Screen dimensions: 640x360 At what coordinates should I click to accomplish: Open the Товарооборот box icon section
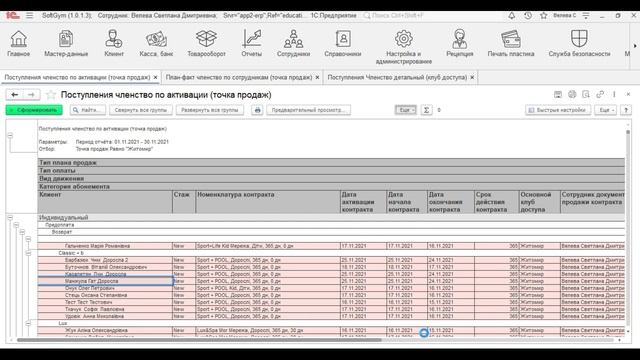coord(206,44)
